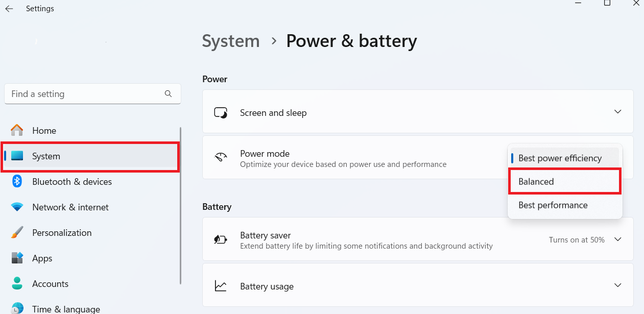Screen dimensions: 644x314
Task: Click the Turns on at 50% setting
Action: [577, 239]
